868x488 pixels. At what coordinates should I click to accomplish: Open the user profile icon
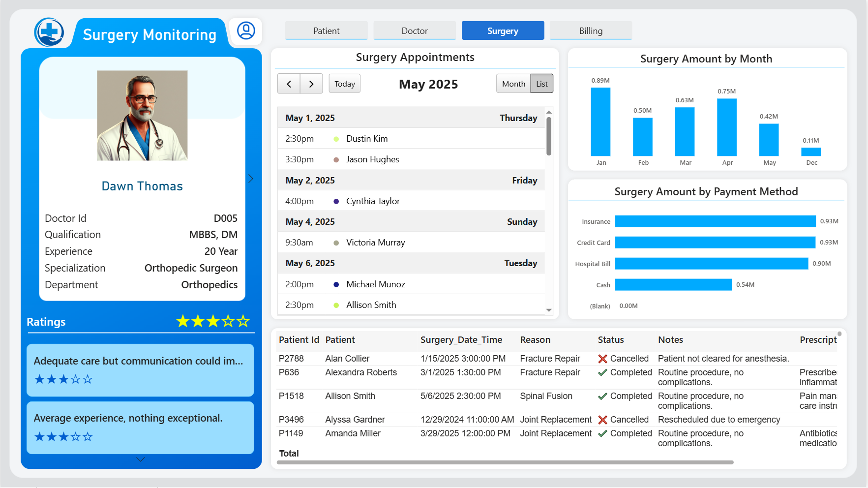(246, 30)
